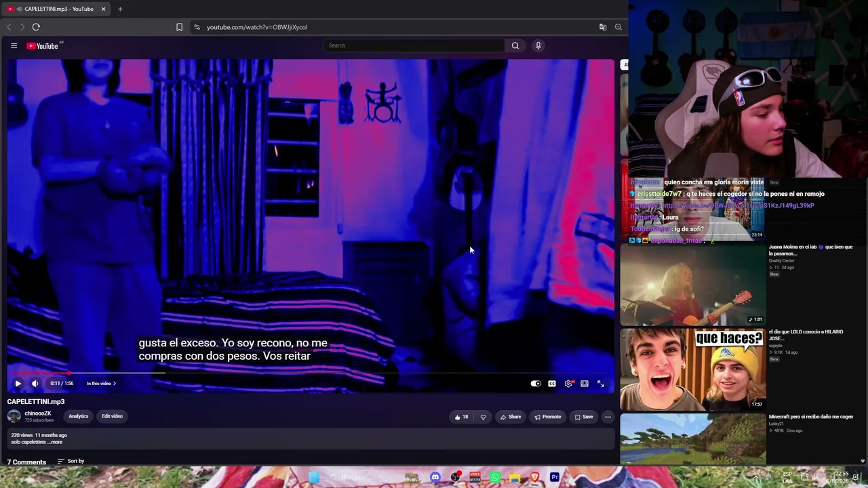
Task: Switch to Brave browser on the taskbar
Action: (x=534, y=477)
